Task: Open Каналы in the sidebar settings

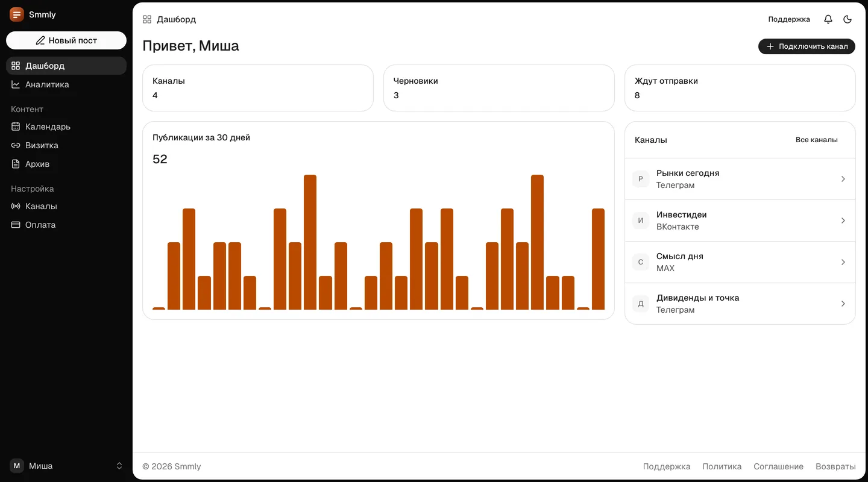Action: coord(66,206)
